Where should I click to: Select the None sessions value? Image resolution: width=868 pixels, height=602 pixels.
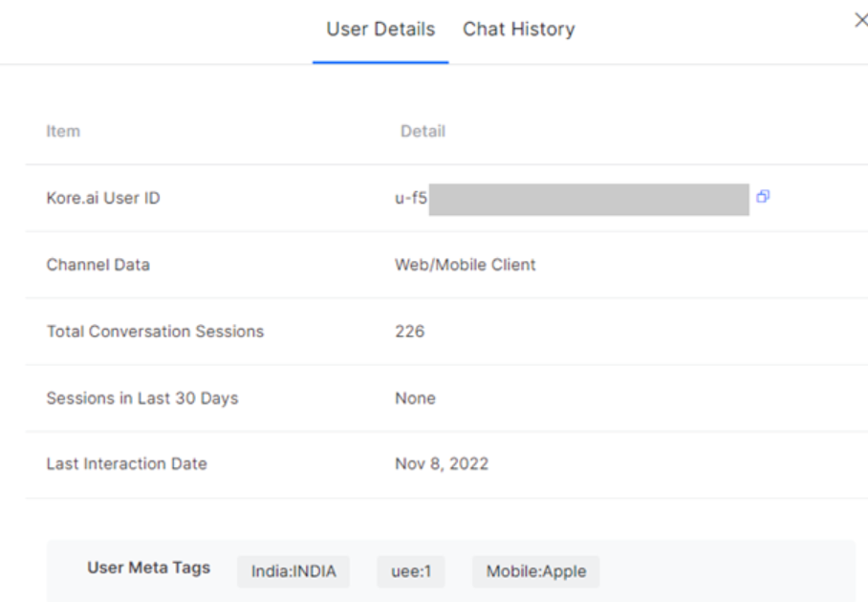click(415, 398)
